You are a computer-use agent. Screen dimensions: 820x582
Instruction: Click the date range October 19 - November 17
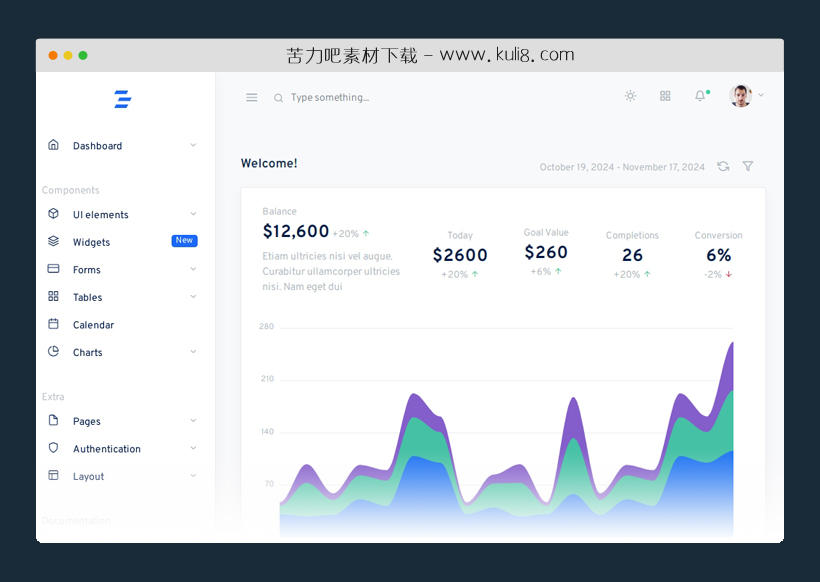pos(622,167)
